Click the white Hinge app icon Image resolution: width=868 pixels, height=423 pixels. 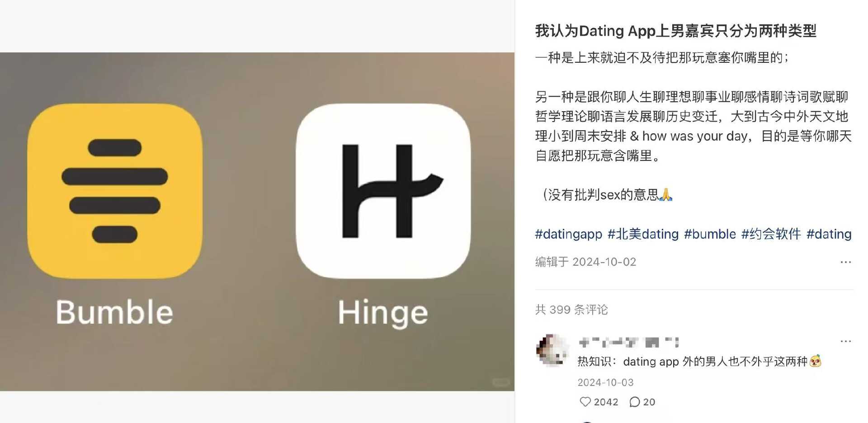pos(383,191)
